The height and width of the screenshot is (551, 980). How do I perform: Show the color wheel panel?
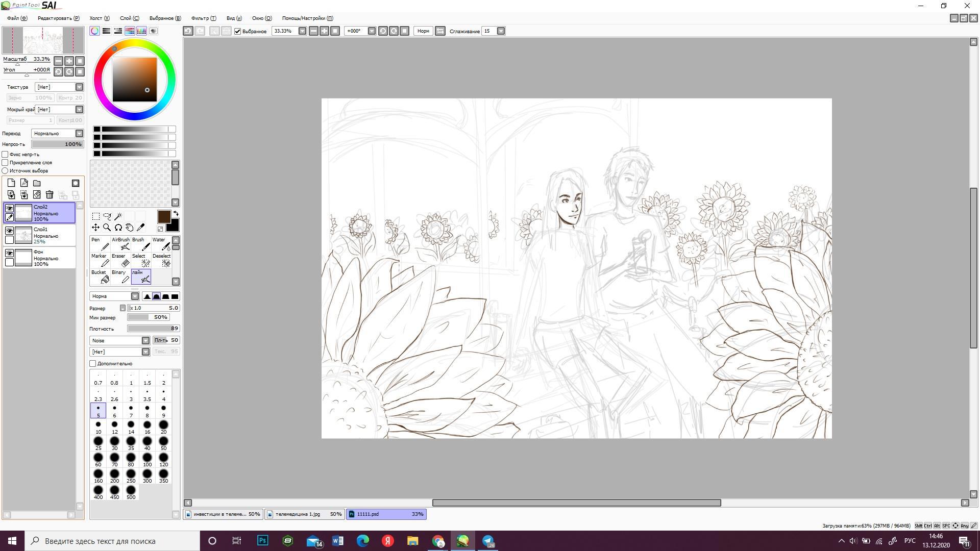[95, 31]
